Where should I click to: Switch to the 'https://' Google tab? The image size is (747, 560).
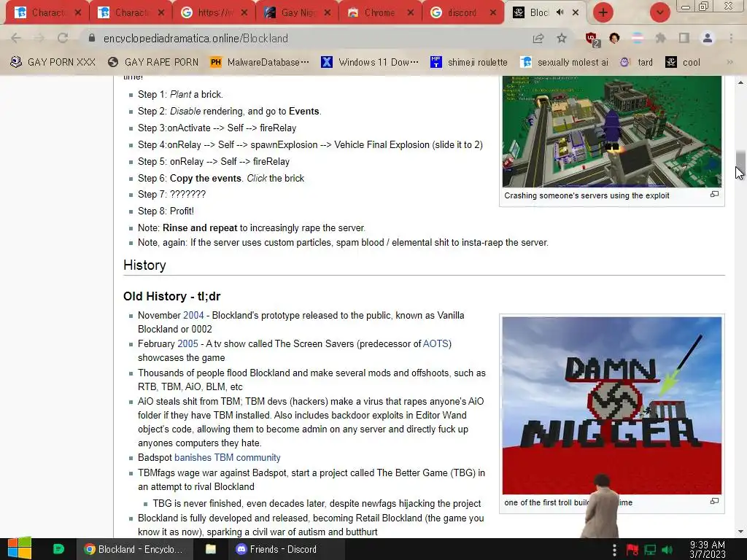214,13
